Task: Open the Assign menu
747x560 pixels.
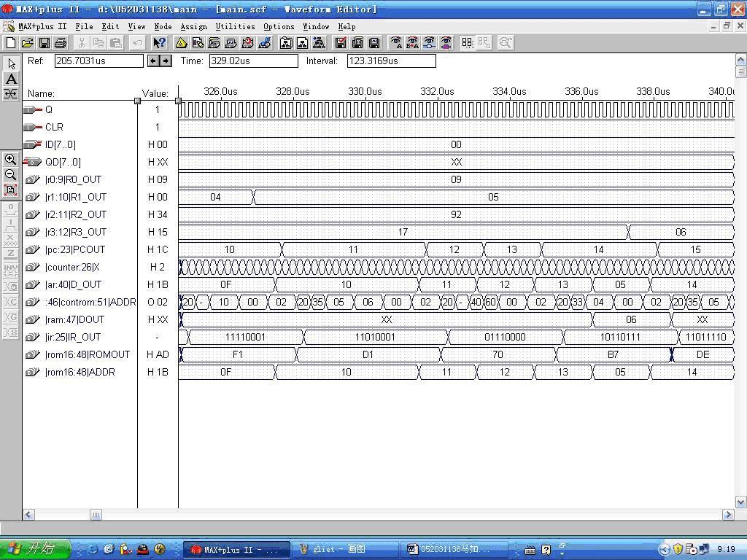Action: [x=194, y=27]
